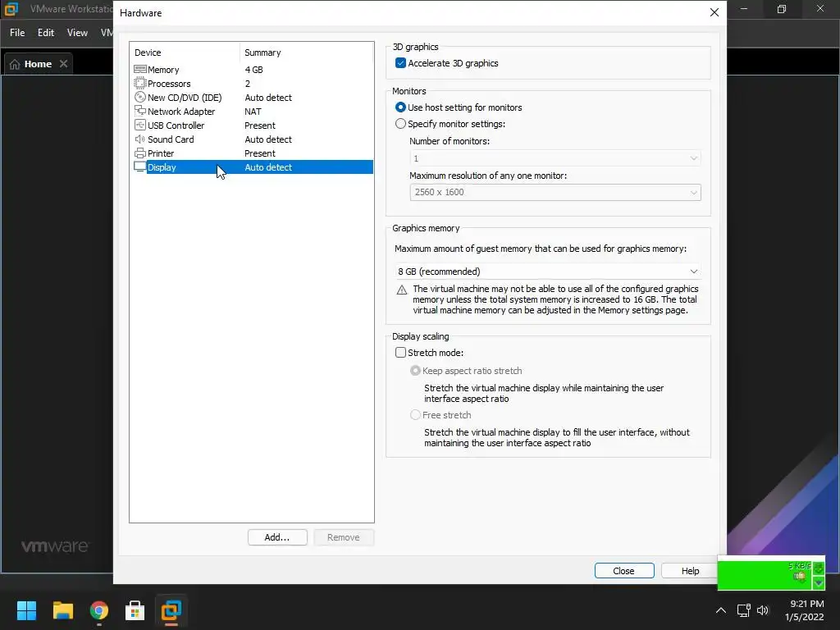This screenshot has height=630, width=840.
Task: Click the CD/DVD summary Auto detect
Action: 268,98
